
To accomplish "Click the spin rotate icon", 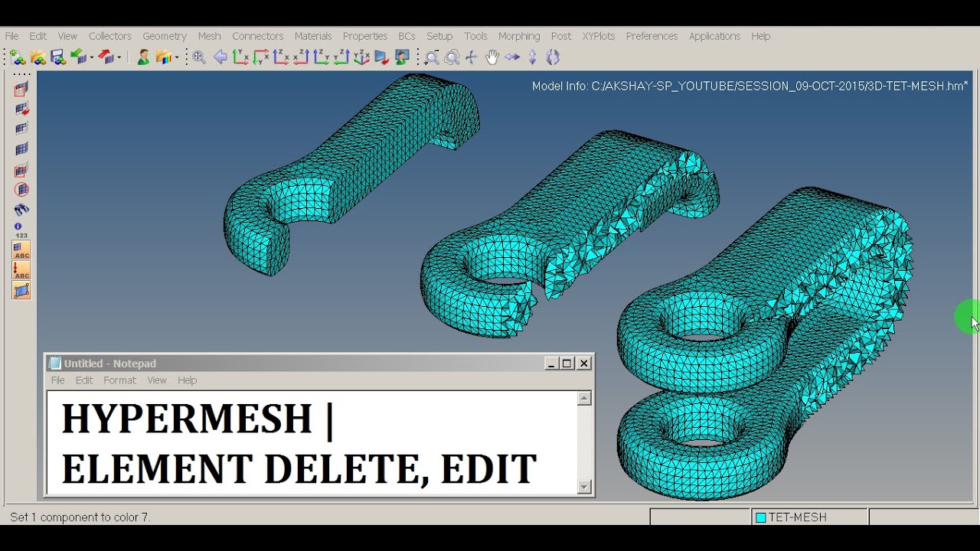I will pos(553,57).
